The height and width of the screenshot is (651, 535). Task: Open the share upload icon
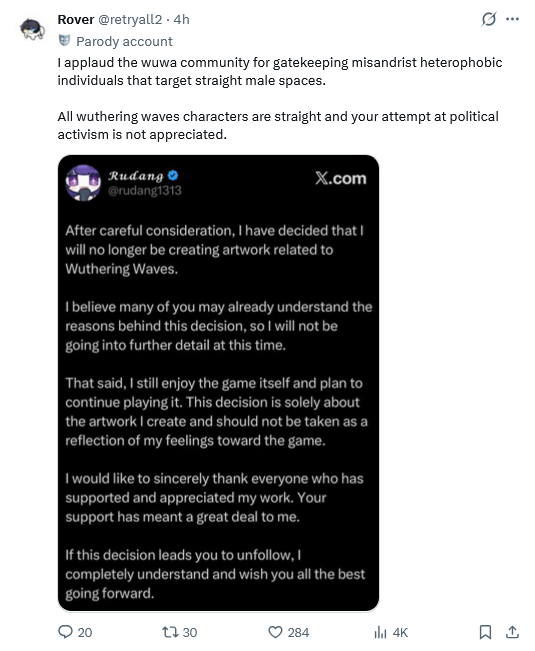pyautogui.click(x=512, y=632)
